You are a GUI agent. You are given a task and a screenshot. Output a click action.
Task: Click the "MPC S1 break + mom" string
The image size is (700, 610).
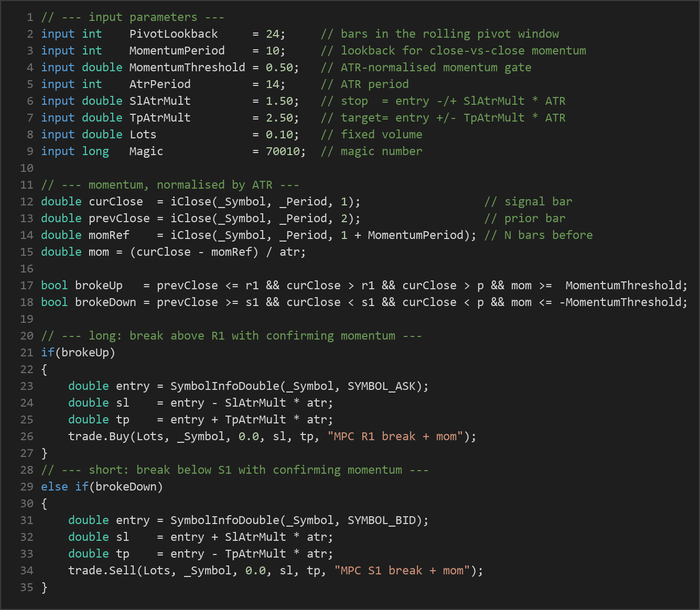coord(402,571)
